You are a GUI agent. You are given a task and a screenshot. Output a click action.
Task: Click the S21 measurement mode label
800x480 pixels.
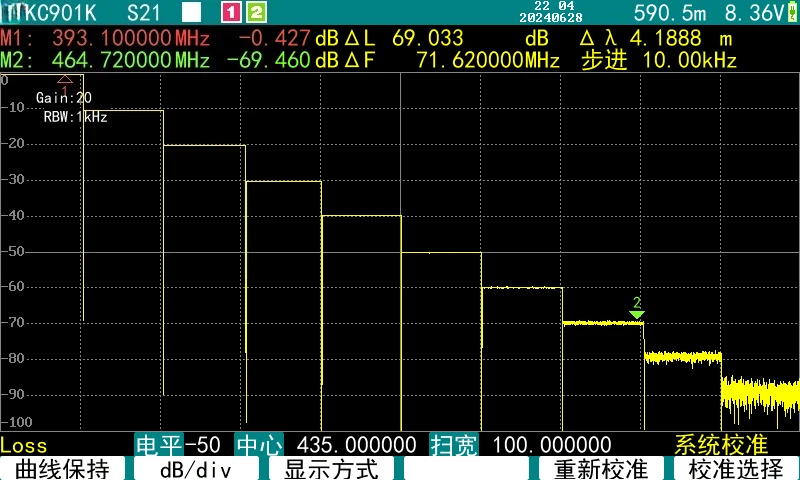click(143, 13)
